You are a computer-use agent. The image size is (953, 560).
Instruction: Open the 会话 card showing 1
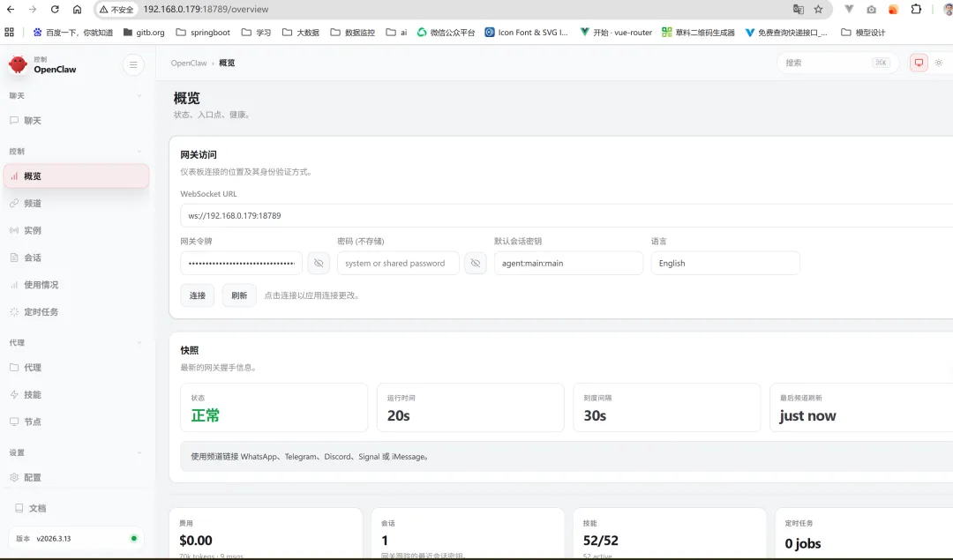click(468, 534)
